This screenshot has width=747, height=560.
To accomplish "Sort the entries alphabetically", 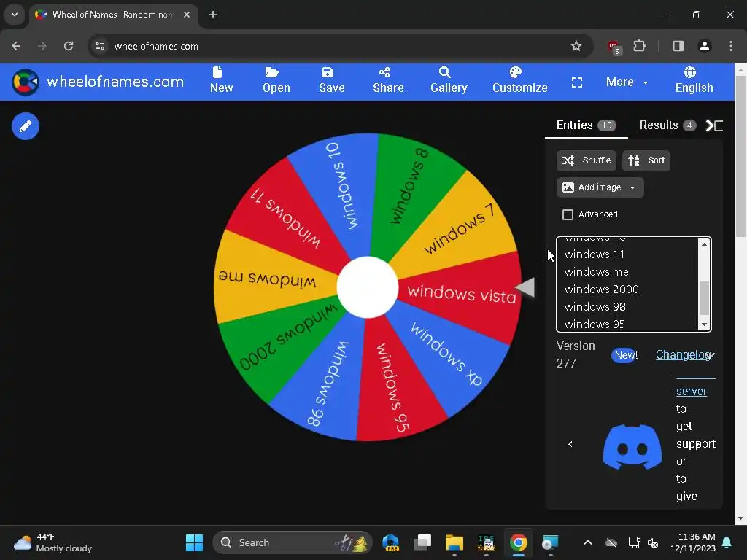I will coord(646,160).
